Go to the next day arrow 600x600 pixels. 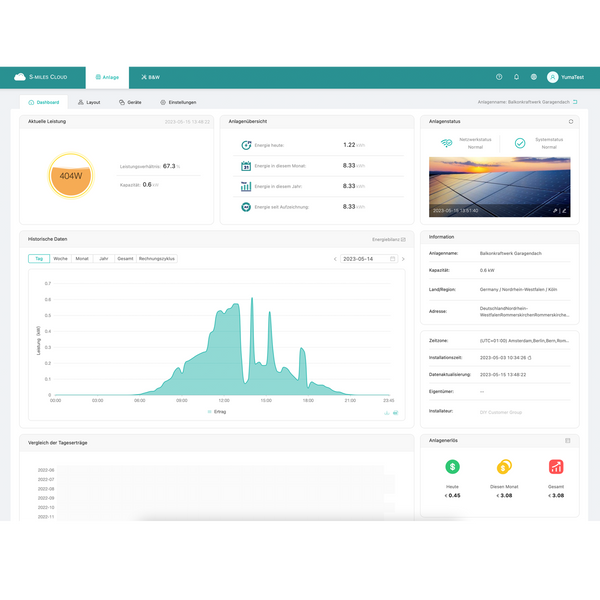pyautogui.click(x=403, y=259)
